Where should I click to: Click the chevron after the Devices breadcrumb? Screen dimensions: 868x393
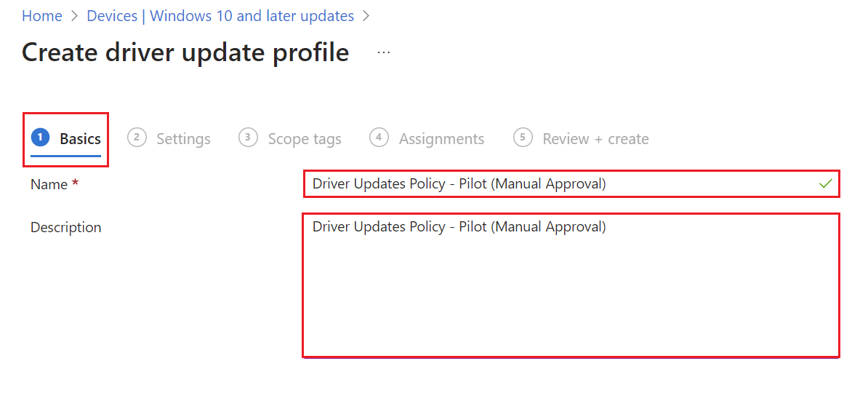366,16
